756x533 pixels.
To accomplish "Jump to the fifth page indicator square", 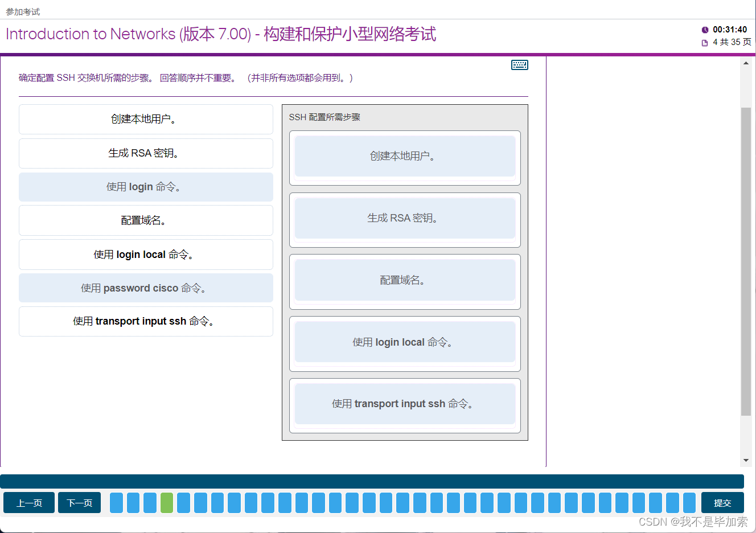I will tap(183, 503).
